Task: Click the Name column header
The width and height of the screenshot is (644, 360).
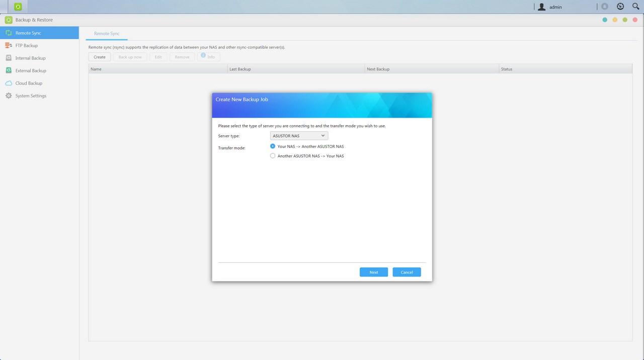Action: [x=158, y=69]
